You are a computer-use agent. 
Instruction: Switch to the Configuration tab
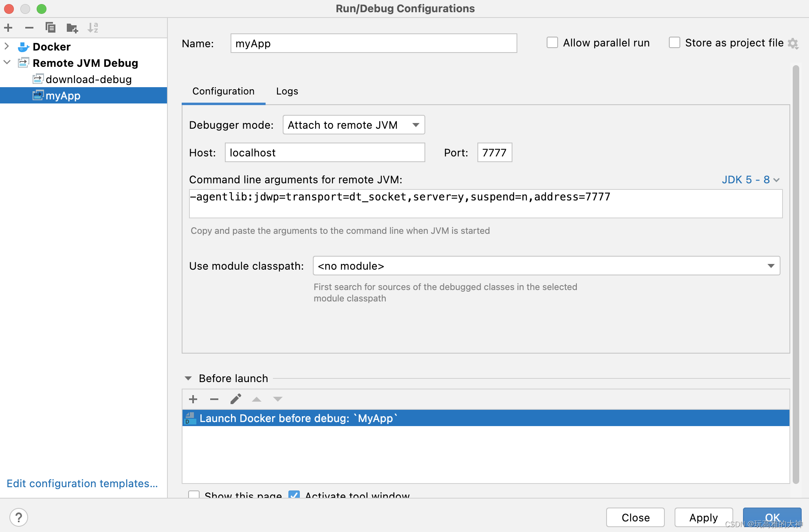click(x=223, y=91)
